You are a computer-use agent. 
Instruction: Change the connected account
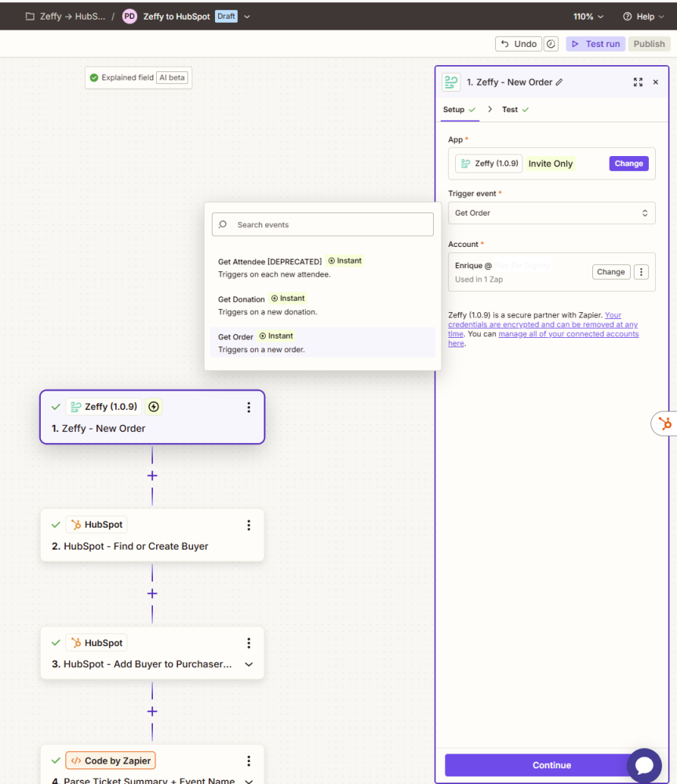(611, 272)
